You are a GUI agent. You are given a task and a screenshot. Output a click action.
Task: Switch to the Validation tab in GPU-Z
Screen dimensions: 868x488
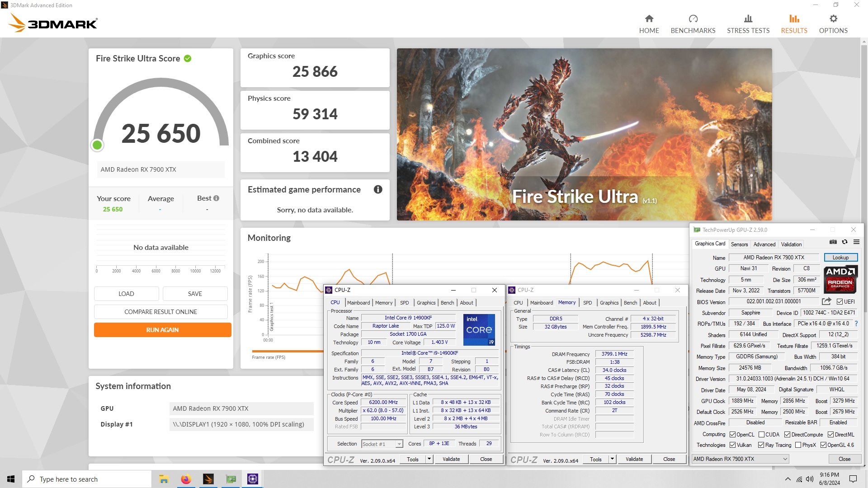(791, 244)
